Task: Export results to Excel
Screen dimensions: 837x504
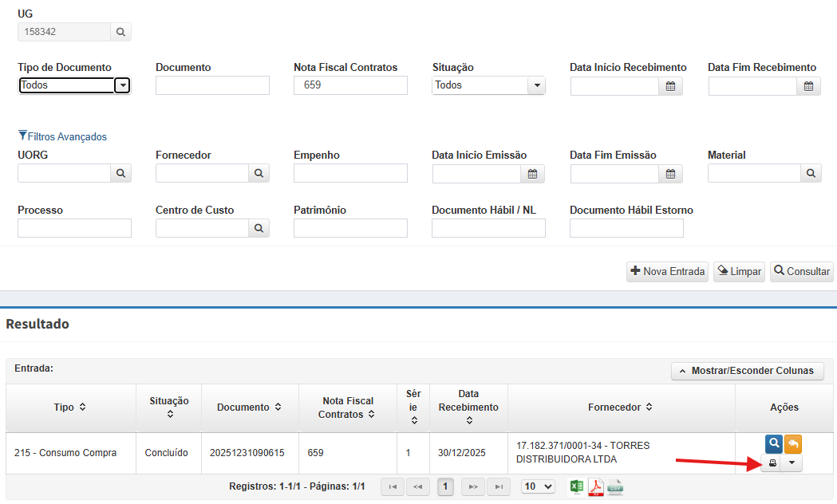Action: [x=576, y=486]
